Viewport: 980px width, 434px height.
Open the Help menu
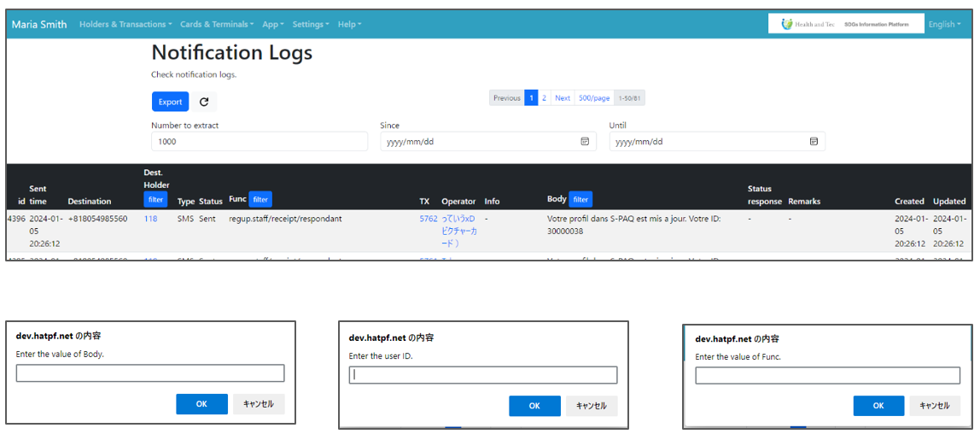(349, 24)
